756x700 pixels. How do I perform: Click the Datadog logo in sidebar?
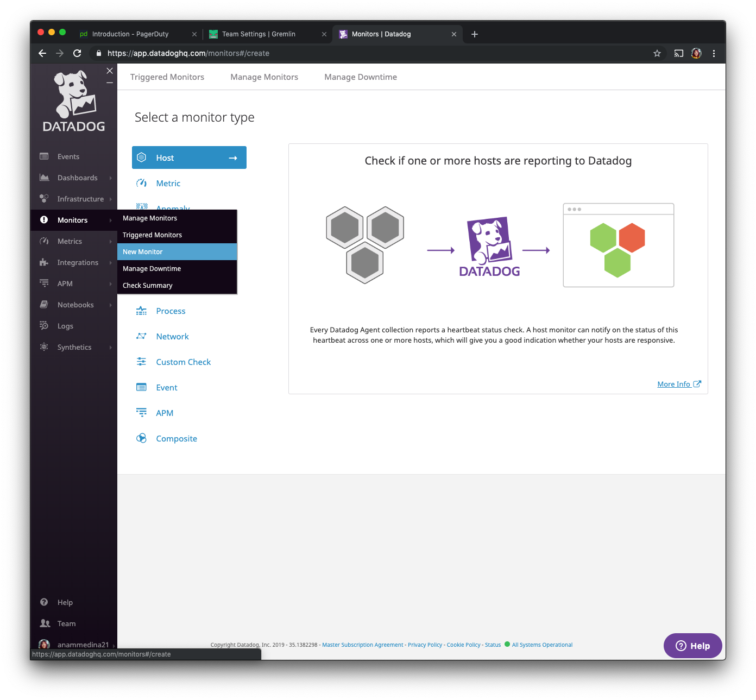(74, 102)
